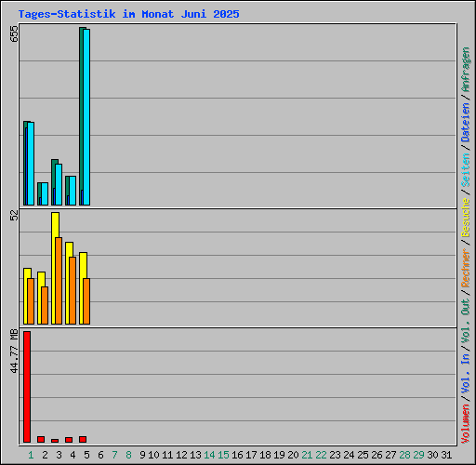Select the small red volume bar on day 5

point(83,439)
